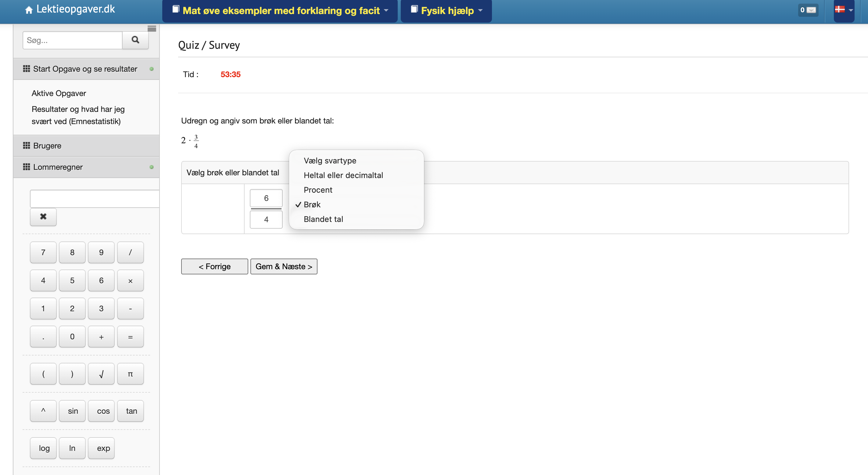This screenshot has width=868, height=475.
Task: Pick Procent from the answer type list
Action: pyautogui.click(x=318, y=190)
